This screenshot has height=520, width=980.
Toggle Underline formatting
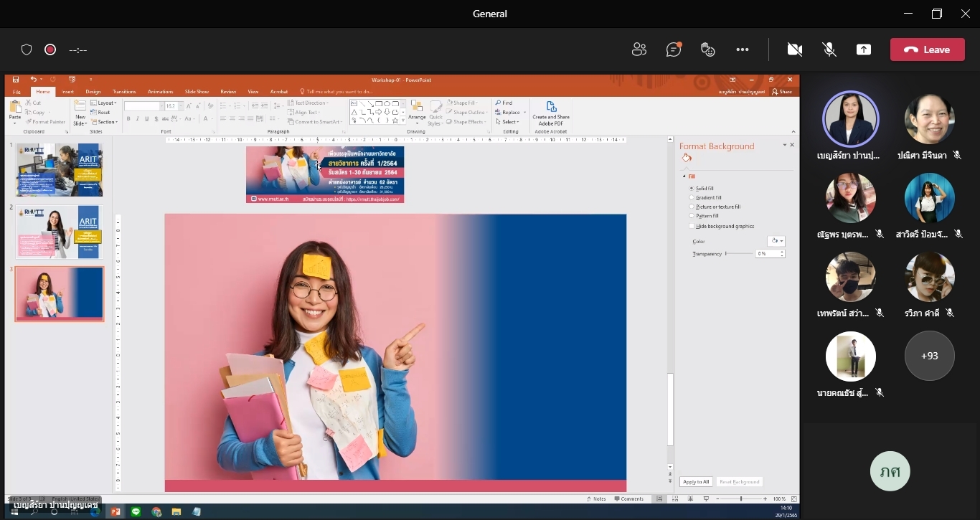147,119
